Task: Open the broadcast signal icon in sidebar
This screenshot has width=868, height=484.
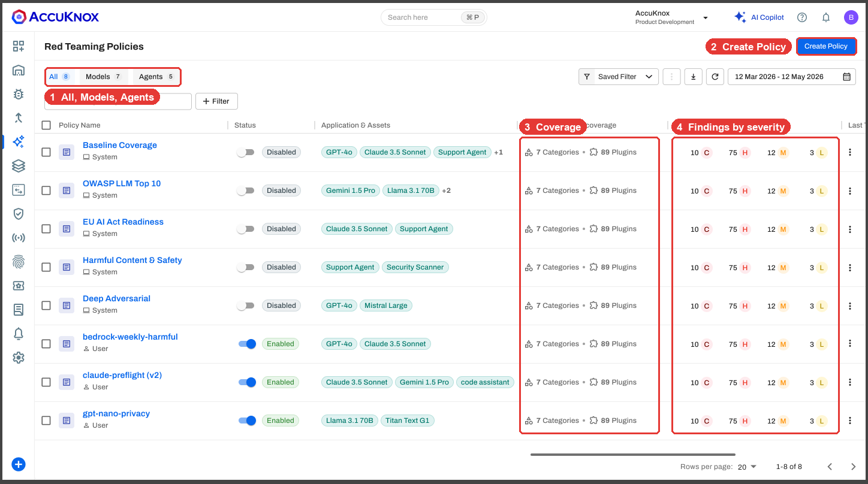Action: coord(19,238)
